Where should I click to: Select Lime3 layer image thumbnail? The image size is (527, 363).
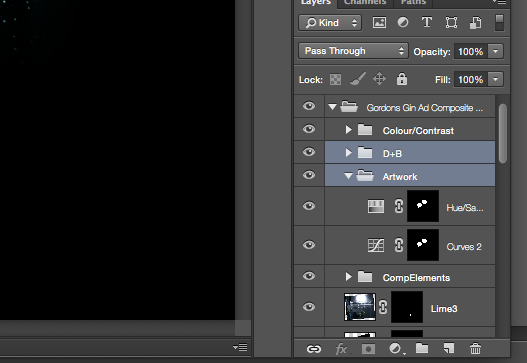(360, 307)
